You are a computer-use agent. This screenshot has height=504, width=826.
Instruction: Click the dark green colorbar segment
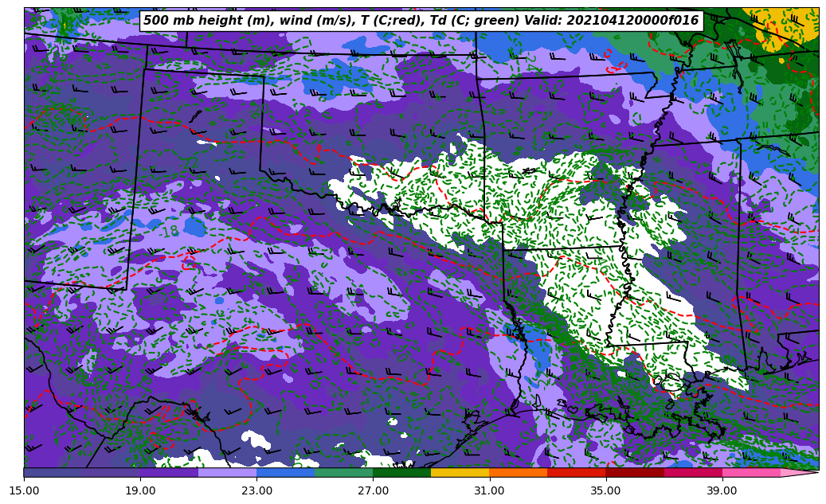pyautogui.click(x=401, y=473)
